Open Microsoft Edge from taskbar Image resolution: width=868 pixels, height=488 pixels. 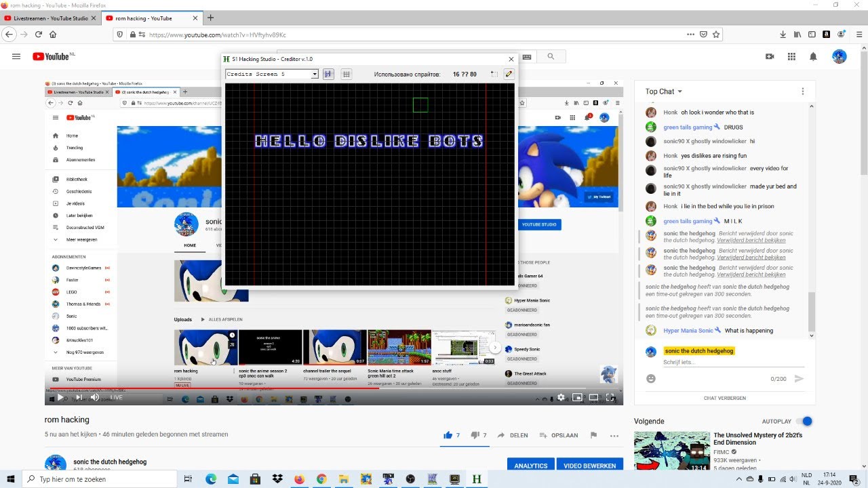(211, 479)
